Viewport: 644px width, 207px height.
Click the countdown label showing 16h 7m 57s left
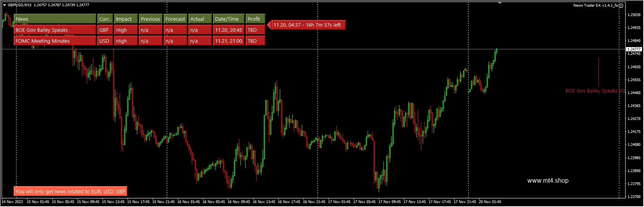click(x=308, y=25)
